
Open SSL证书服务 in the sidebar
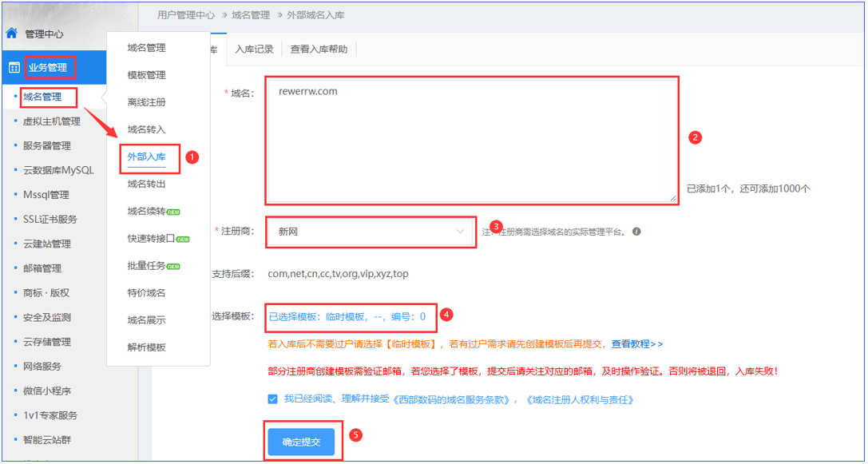coord(50,219)
